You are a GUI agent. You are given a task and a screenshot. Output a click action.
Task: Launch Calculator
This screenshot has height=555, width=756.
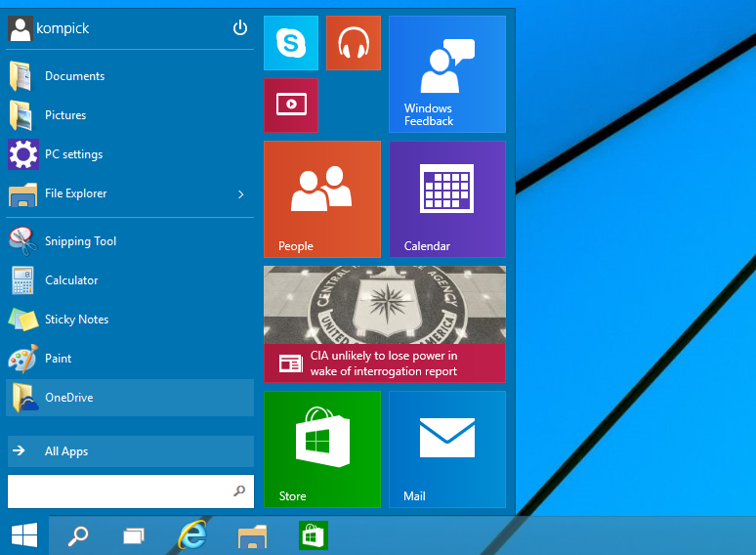click(130, 280)
